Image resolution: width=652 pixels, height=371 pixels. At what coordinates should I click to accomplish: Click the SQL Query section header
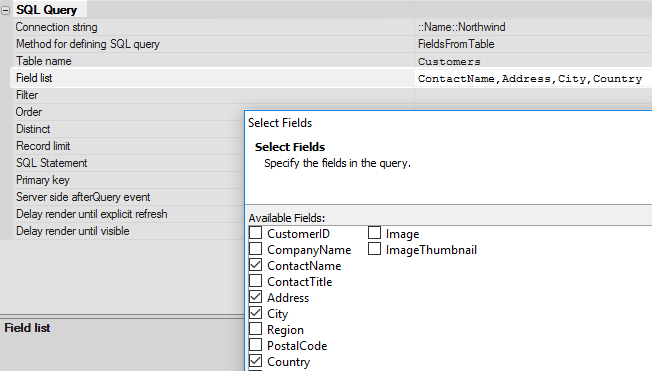[x=46, y=10]
